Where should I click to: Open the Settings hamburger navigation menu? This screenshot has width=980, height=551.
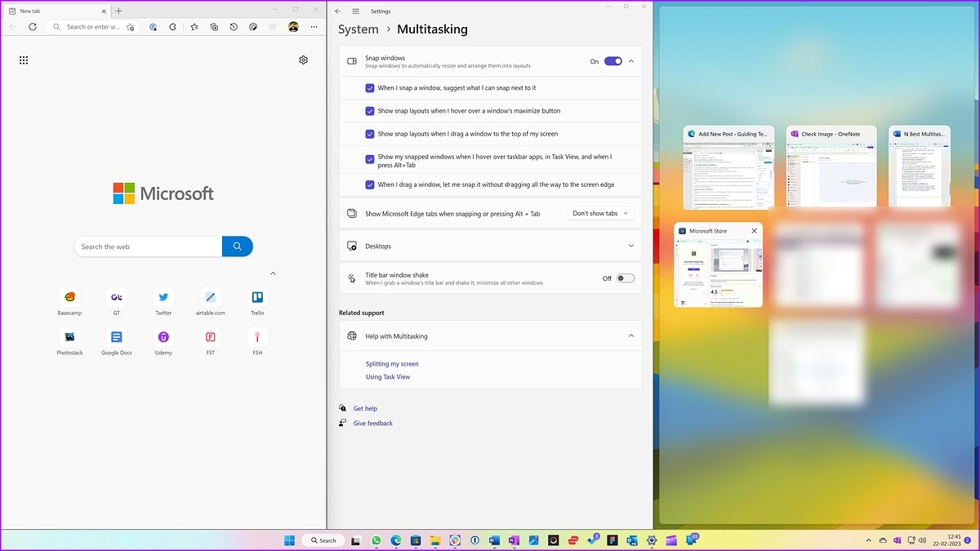coord(356,11)
